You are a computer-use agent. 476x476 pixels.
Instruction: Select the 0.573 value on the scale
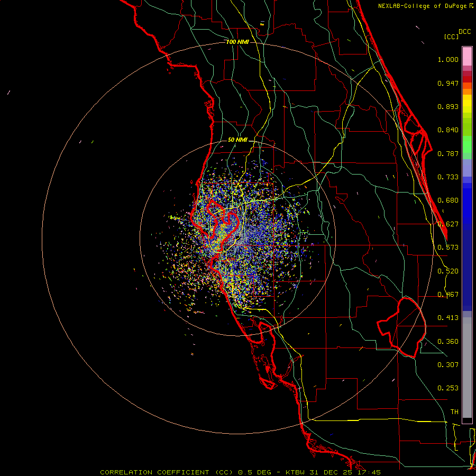point(448,248)
